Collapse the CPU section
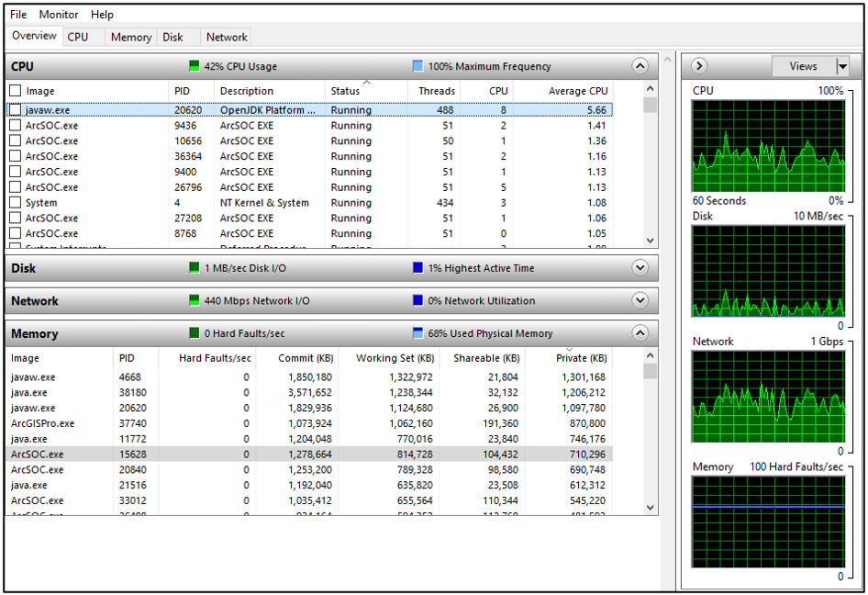 point(640,66)
